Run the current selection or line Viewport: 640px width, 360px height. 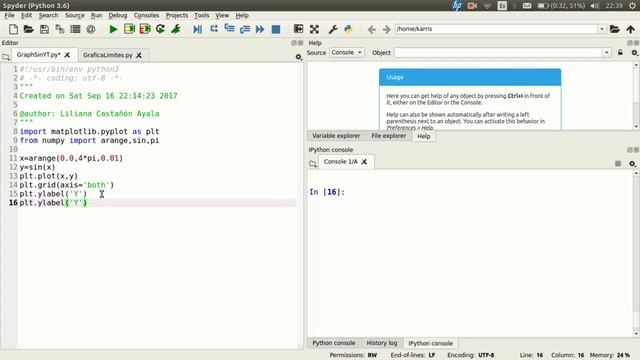click(176, 29)
